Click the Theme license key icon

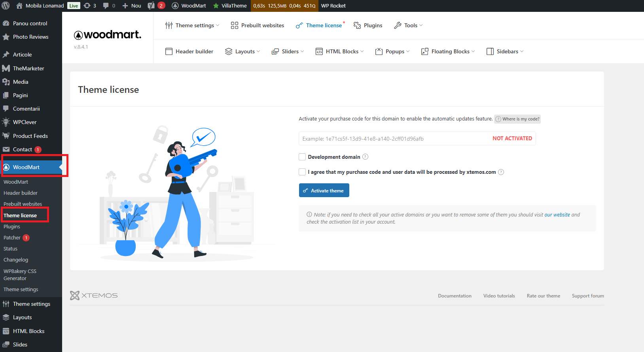pos(299,26)
